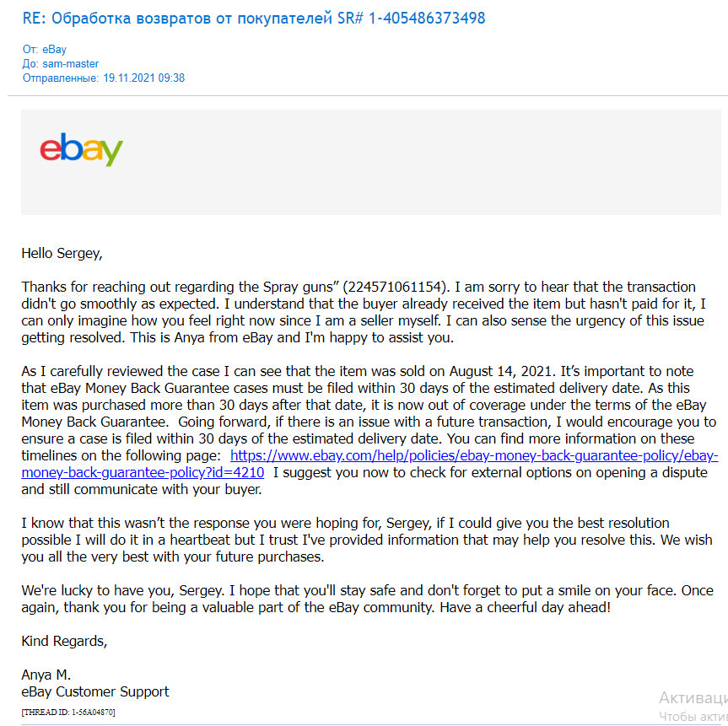Click the 'August 14, 2021' sold date text
This screenshot has width=728, height=726.
500,371
